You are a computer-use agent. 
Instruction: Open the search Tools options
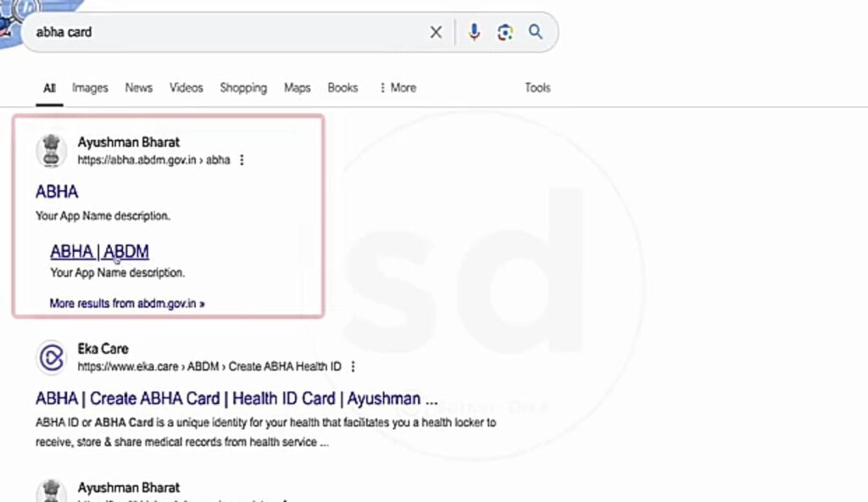click(537, 87)
